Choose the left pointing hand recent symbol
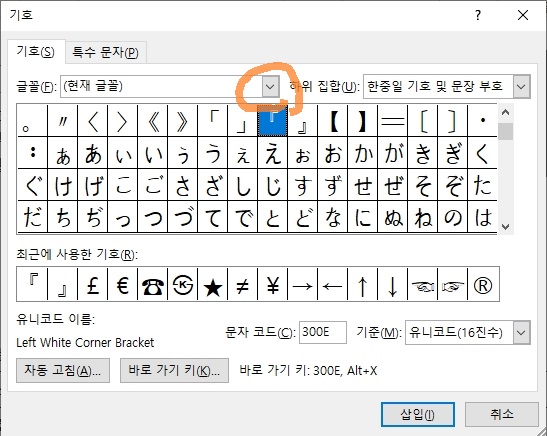Image resolution: width=547 pixels, height=436 pixels. 422,284
